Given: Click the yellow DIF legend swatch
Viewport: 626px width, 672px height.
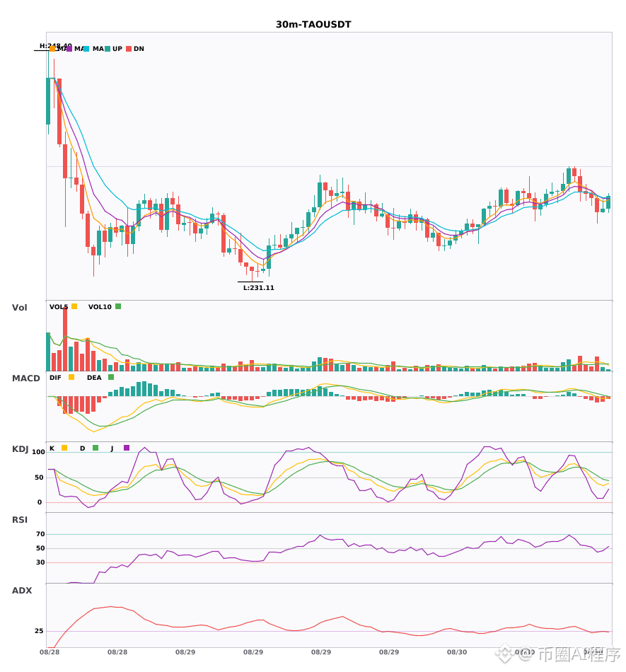Looking at the screenshot, I should (x=71, y=377).
